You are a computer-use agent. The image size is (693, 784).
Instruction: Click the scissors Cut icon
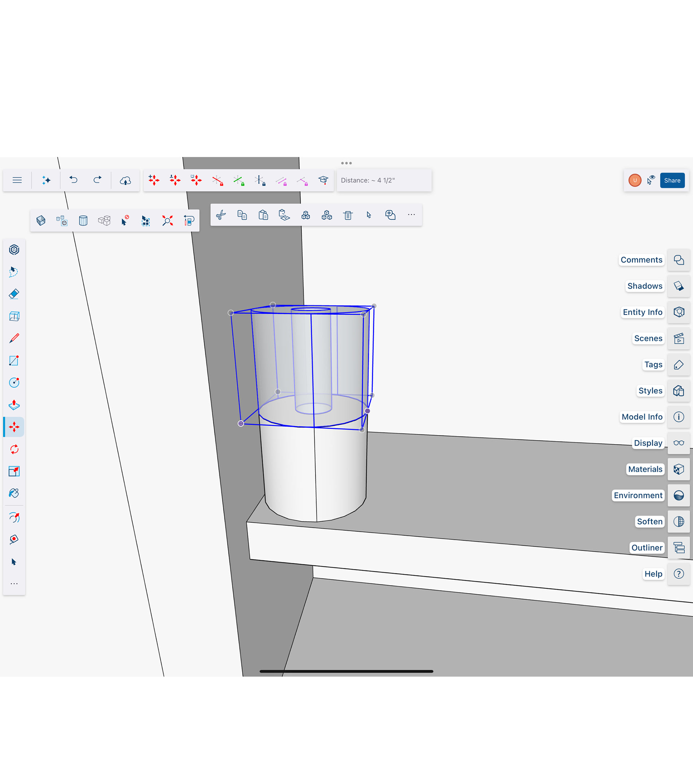(x=221, y=215)
